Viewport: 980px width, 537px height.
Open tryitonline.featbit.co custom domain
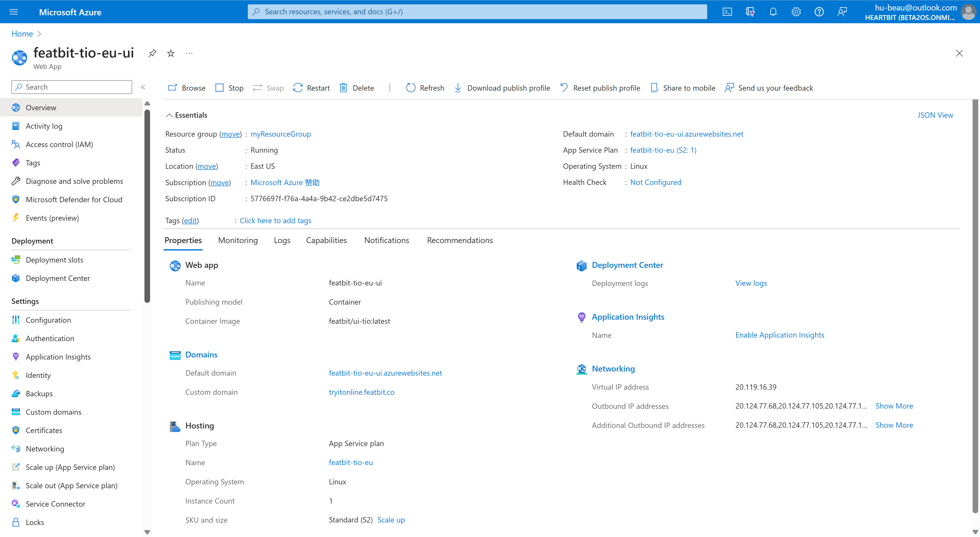pyautogui.click(x=361, y=392)
